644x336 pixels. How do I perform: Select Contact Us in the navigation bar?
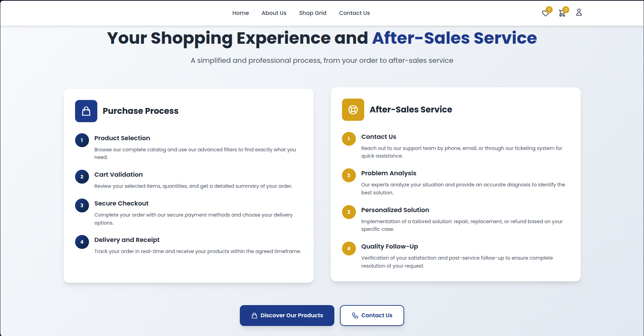click(x=354, y=13)
